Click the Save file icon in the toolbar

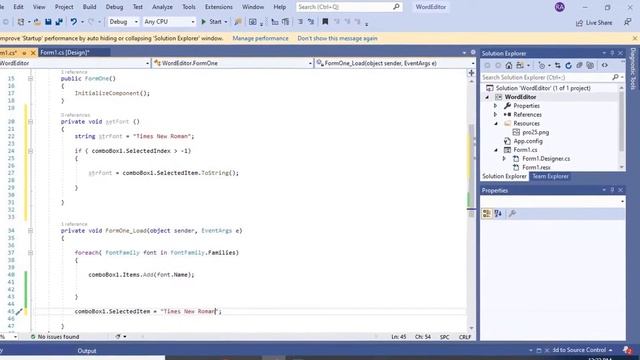coord(48,22)
